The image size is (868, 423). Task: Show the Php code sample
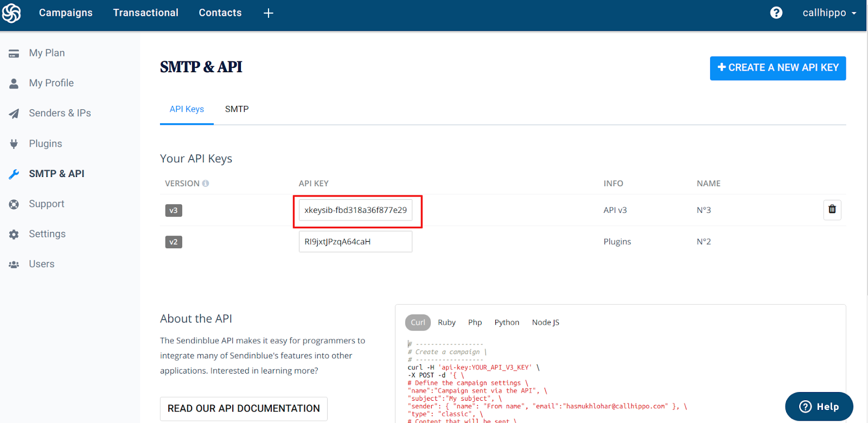click(x=475, y=323)
